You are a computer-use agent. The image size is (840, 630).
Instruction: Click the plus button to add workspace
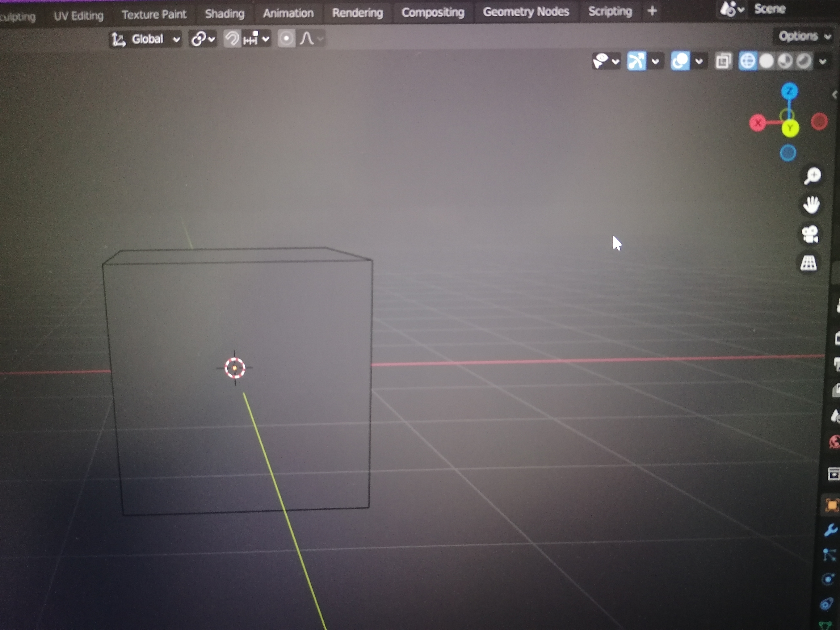(x=652, y=11)
